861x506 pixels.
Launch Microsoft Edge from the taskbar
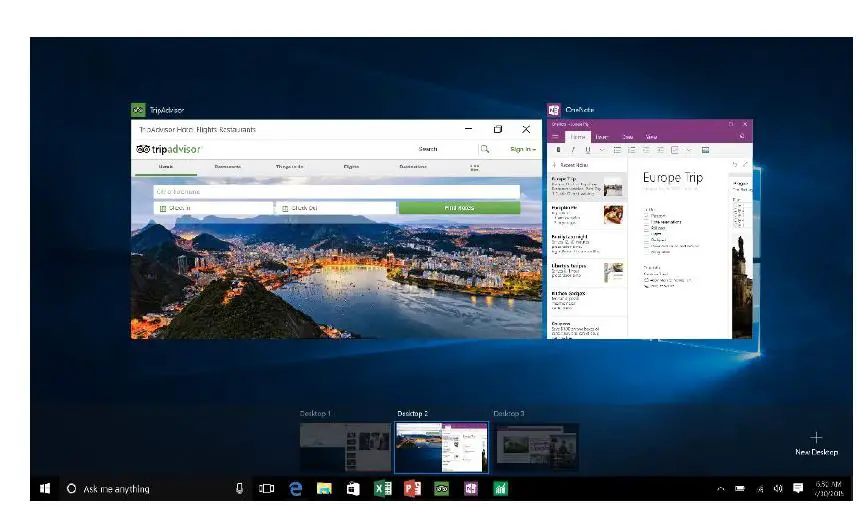click(x=295, y=488)
